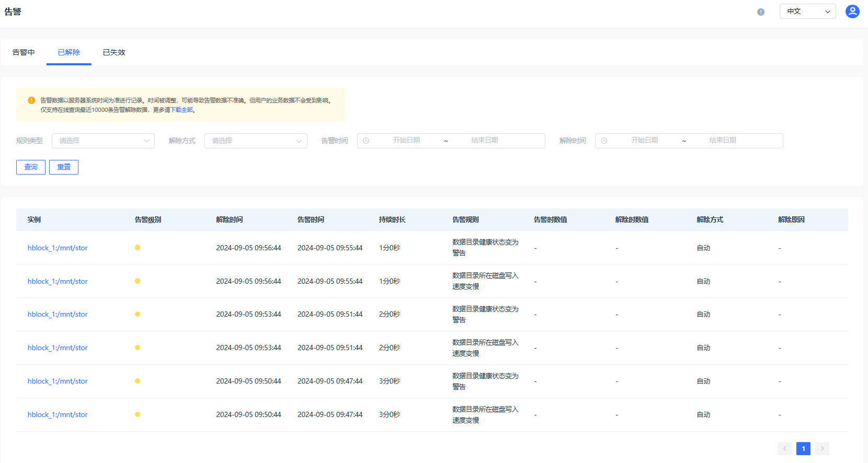Viewport: 868px width, 463px height.
Task: Click the 解除方式 column header
Action: tap(710, 220)
